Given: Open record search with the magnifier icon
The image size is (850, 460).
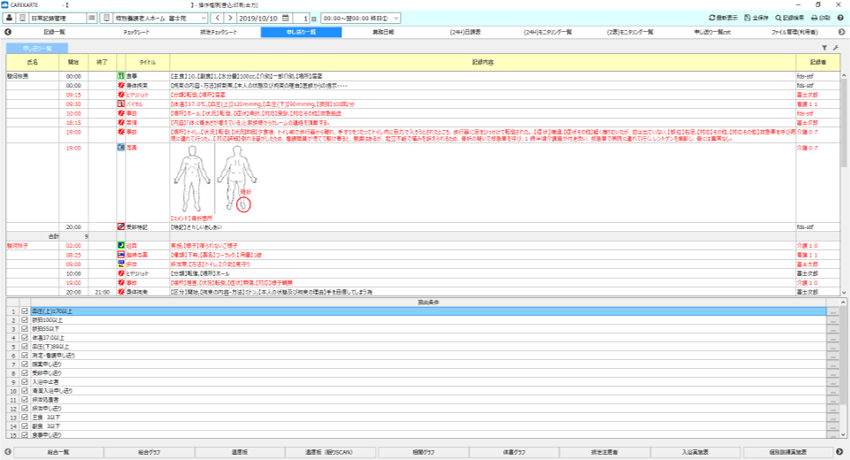Looking at the screenshot, I should pos(778,18).
